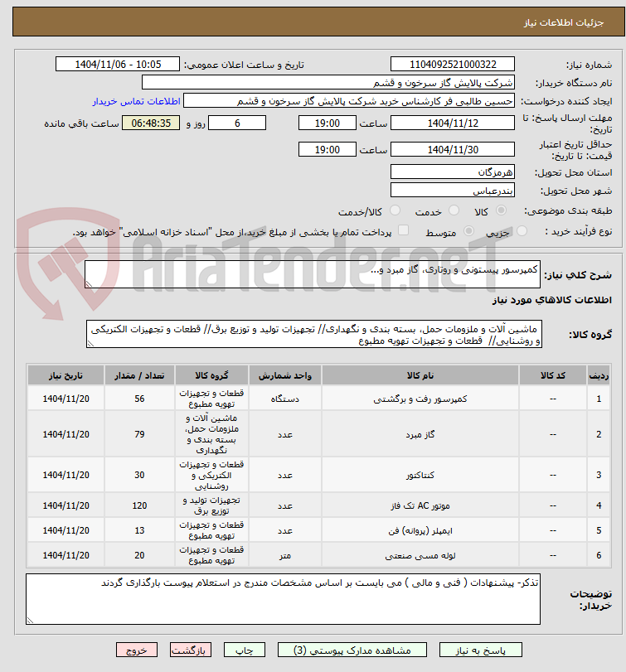Screen dimensions: 626x672
Task: Click the quantity cell 120
Action: coord(139,505)
